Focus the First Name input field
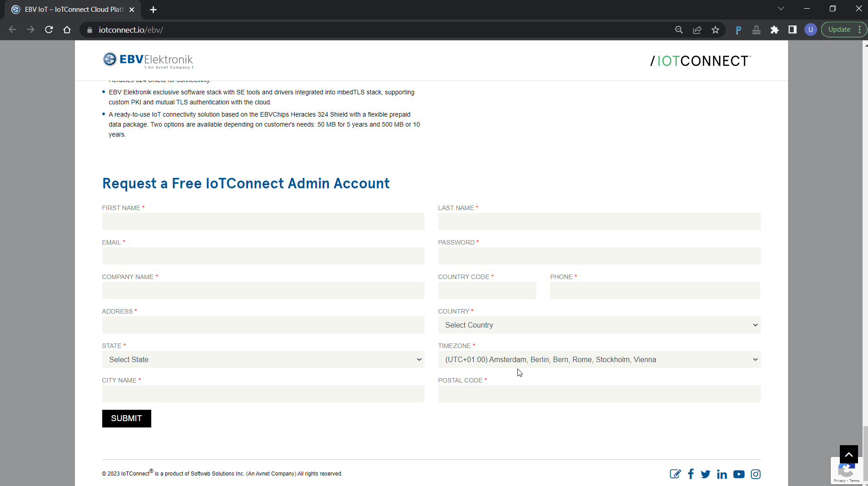This screenshot has height=486, width=868. (263, 221)
